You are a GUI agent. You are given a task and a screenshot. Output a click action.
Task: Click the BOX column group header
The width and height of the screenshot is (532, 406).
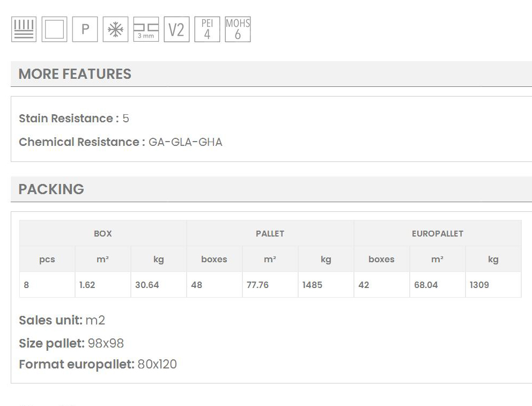(x=103, y=233)
